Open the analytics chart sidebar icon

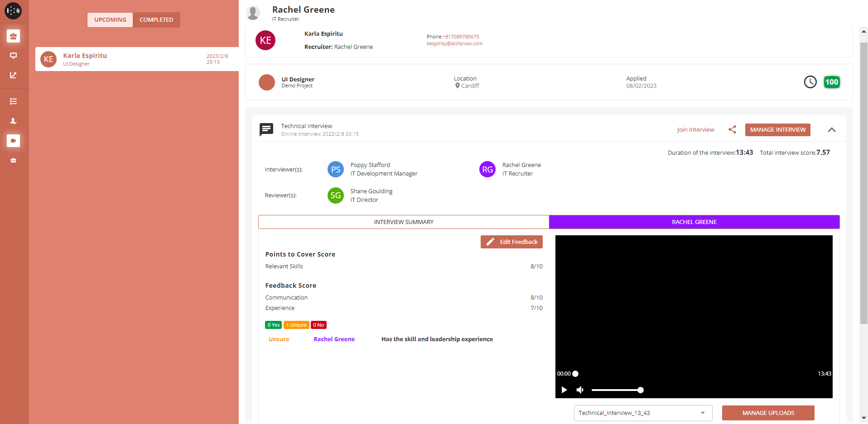(13, 75)
